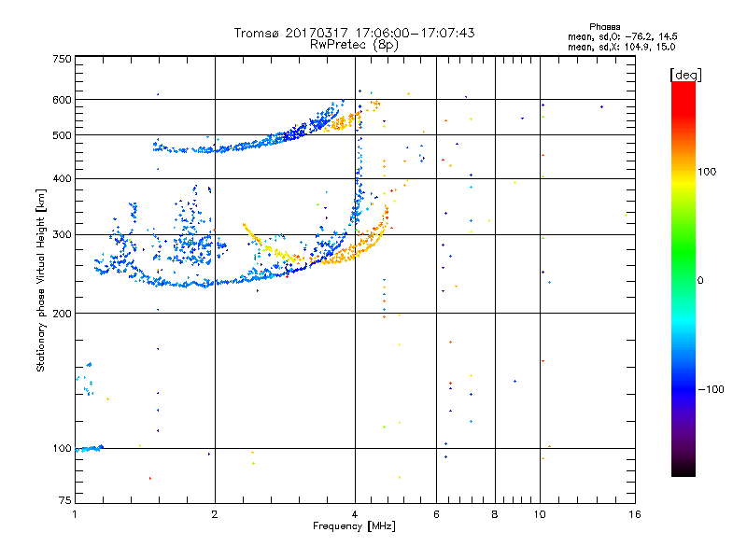Viewport: 747px width, 560px height.
Task: Click y-axis tick label '100'
Action: (62, 448)
